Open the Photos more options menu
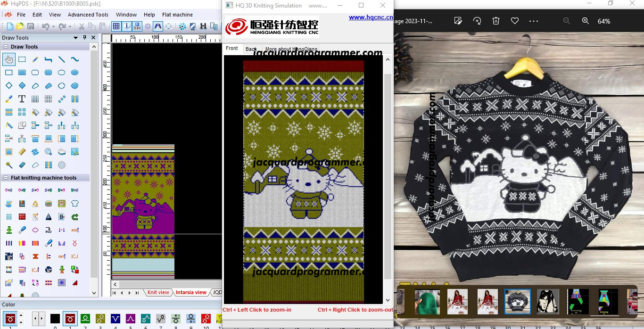The image size is (644, 329). pyautogui.click(x=534, y=21)
